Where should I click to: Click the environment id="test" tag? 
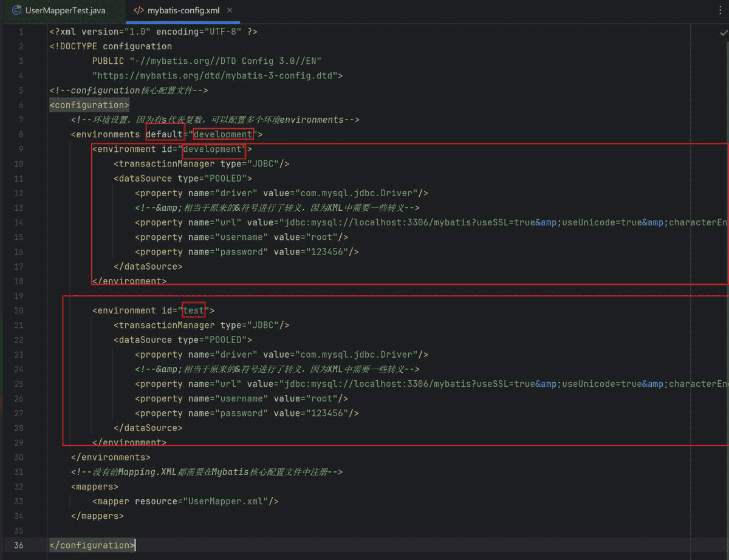(153, 310)
